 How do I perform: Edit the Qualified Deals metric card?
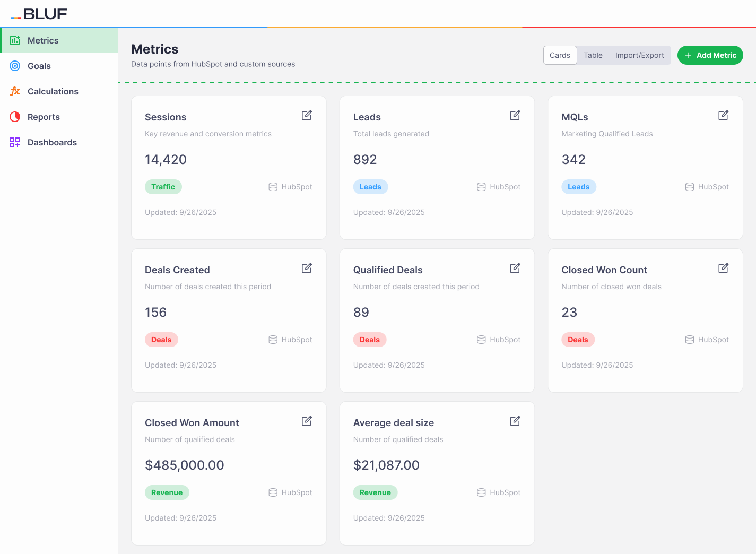pos(515,269)
